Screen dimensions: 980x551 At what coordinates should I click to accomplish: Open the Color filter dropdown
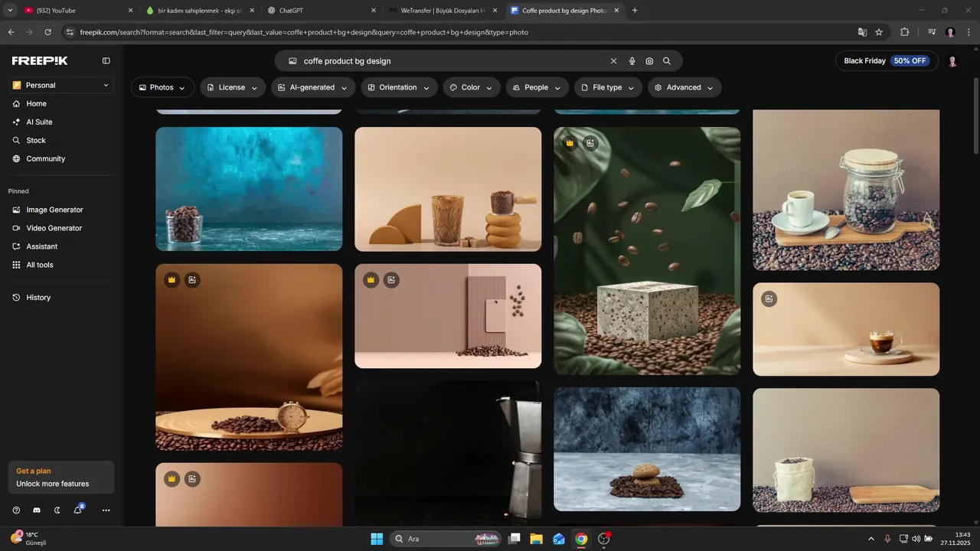472,87
